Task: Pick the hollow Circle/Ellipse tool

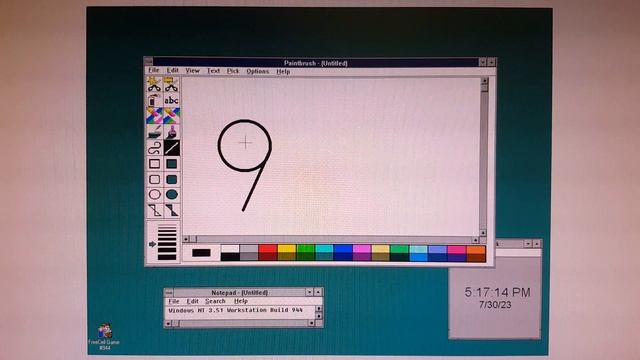Action: (154, 195)
